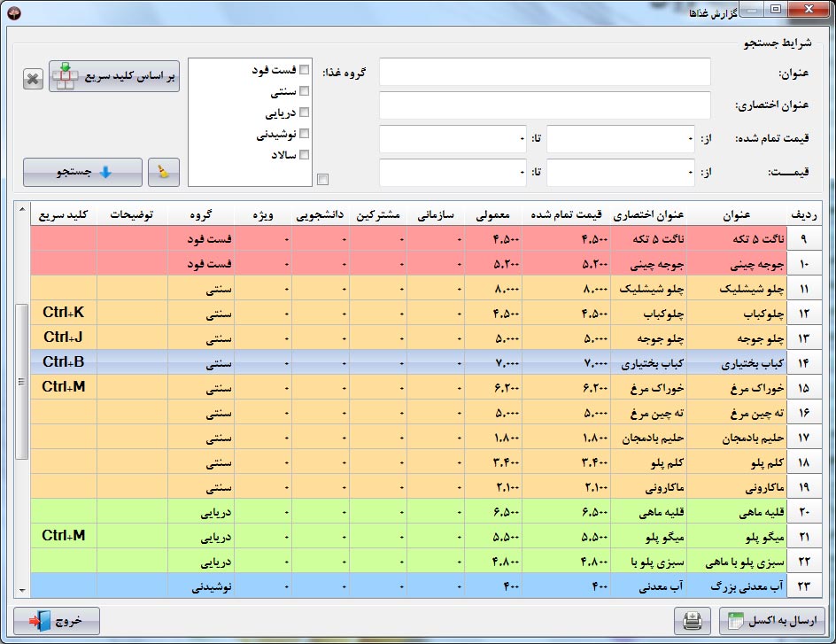Image resolution: width=836 pixels, height=644 pixels.
Task: Click the جستجو search button
Action: [x=82, y=173]
